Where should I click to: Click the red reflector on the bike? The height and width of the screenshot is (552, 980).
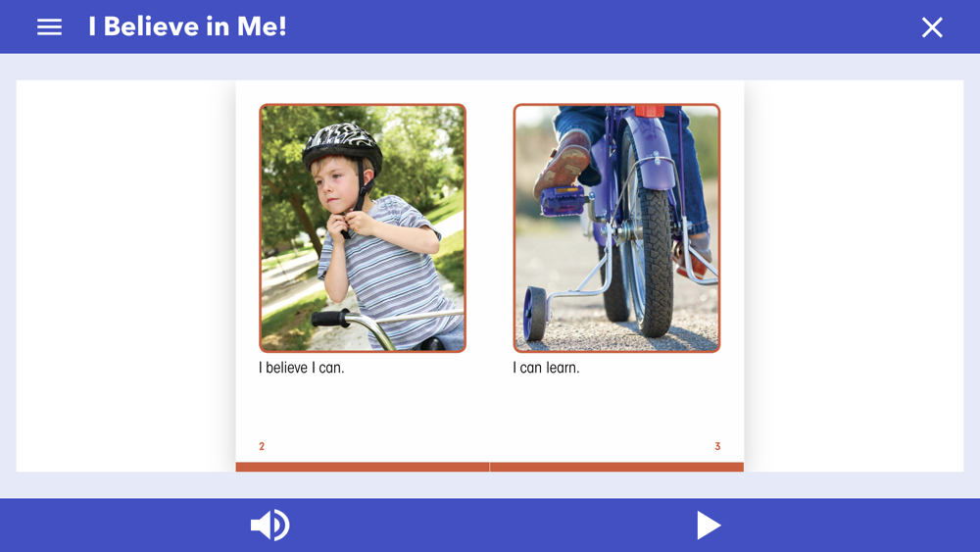coord(650,111)
